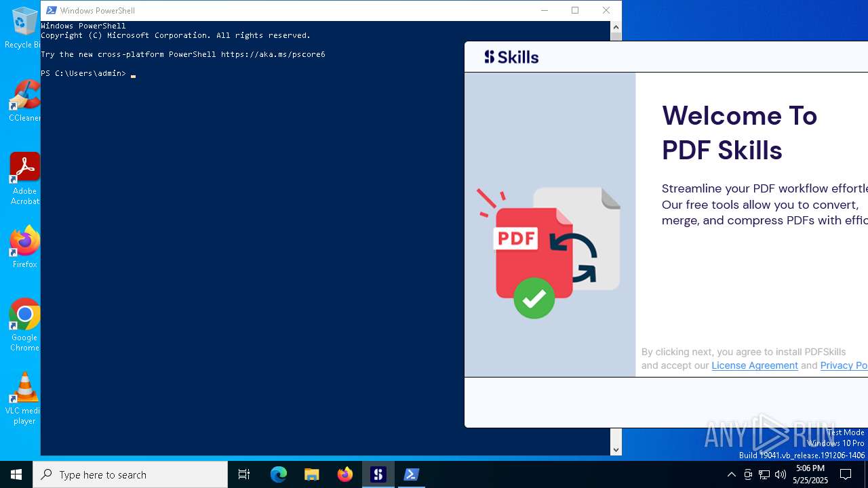Click the 'Windows PowerShell' title bar text

(97, 10)
